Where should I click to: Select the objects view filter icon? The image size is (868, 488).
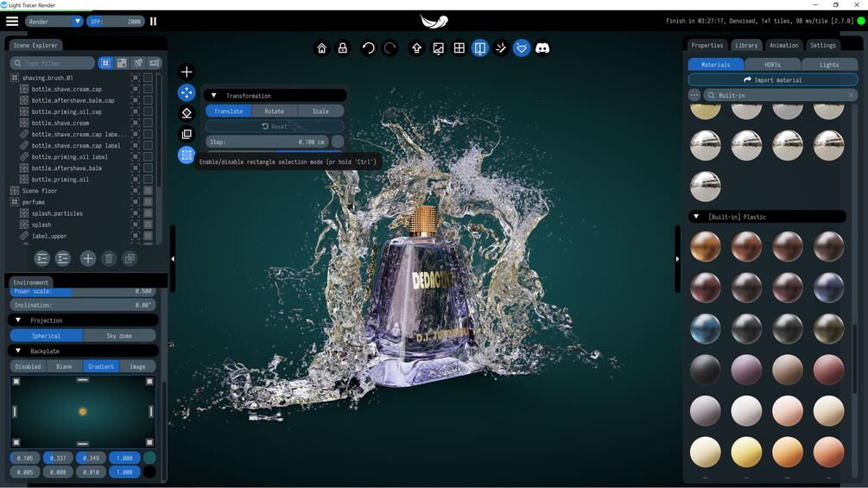[105, 63]
